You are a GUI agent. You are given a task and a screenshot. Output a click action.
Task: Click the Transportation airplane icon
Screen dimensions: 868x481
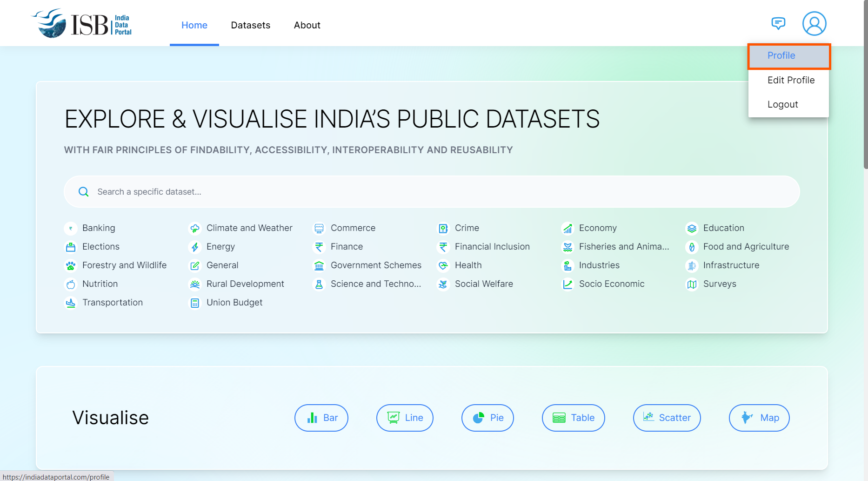[71, 303]
